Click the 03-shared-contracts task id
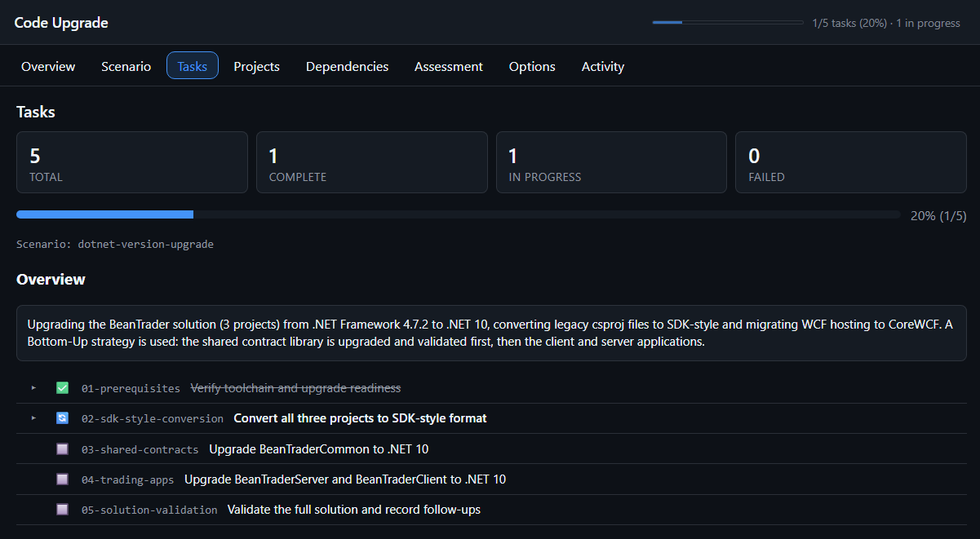The width and height of the screenshot is (980, 539). [x=140, y=449]
